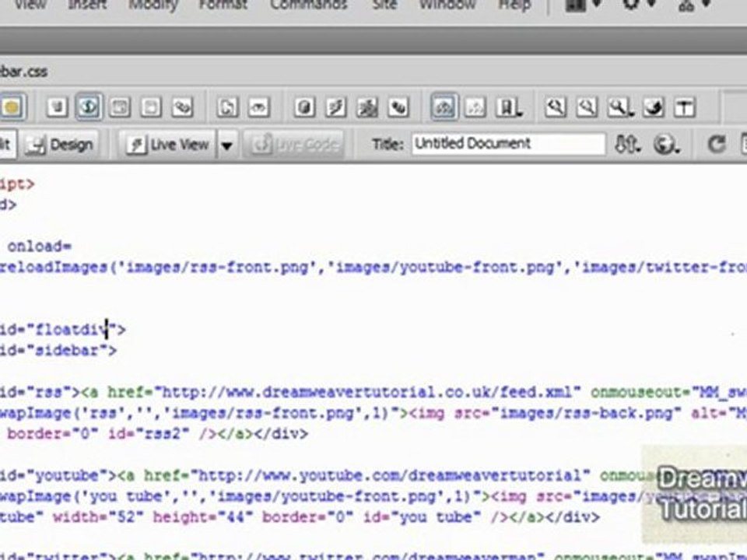Click the yellow circle icon in the toolbar

tap(12, 107)
